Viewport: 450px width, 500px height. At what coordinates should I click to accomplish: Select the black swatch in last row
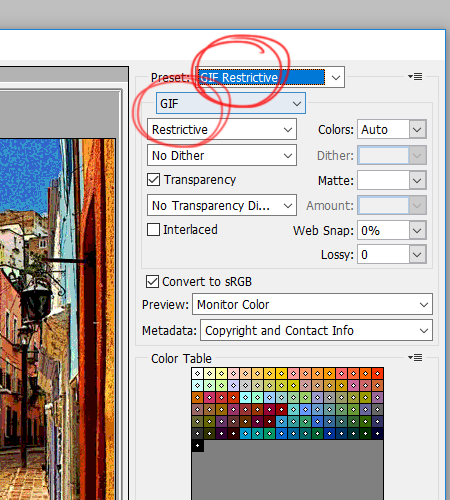(198, 446)
